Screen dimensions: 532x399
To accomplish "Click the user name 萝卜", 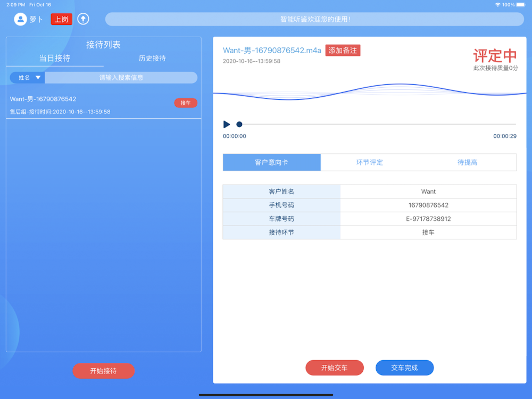I will pyautogui.click(x=36, y=19).
